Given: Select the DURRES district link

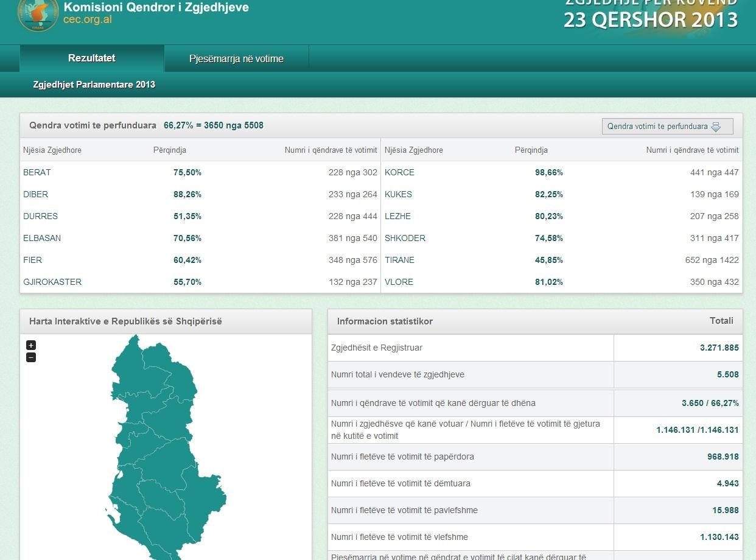Looking at the screenshot, I should (40, 216).
